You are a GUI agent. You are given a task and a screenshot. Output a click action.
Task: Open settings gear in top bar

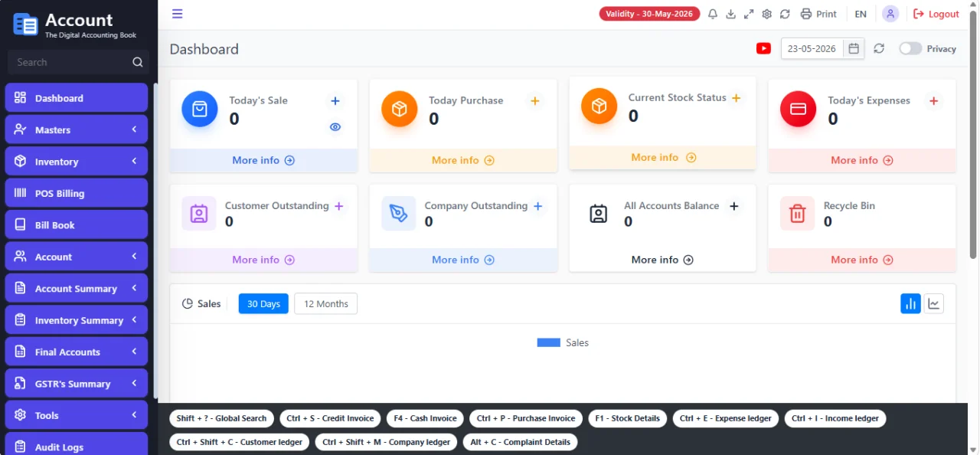(766, 14)
